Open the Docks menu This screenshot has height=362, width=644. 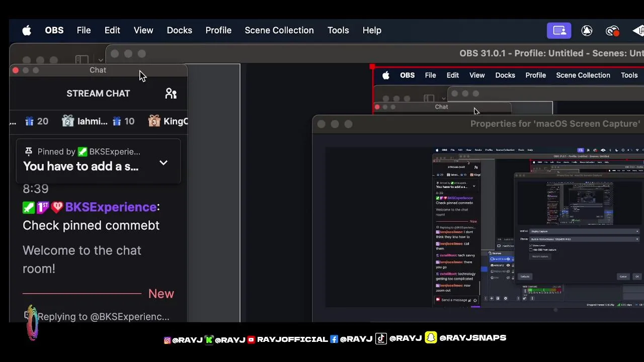pos(180,30)
